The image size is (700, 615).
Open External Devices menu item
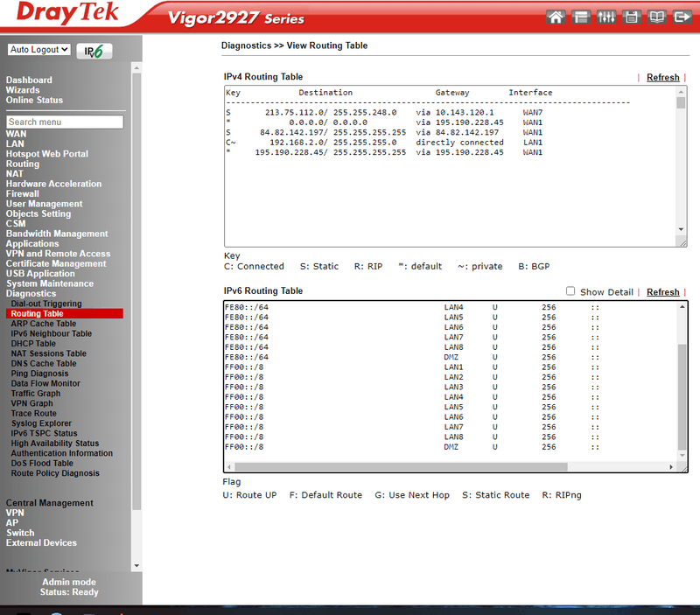pos(41,542)
